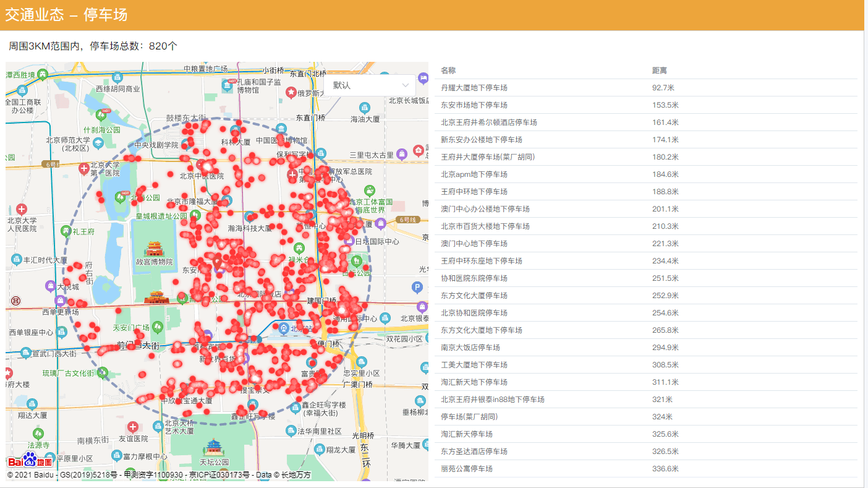Select 东方文化大厦停车场 row

point(645,296)
